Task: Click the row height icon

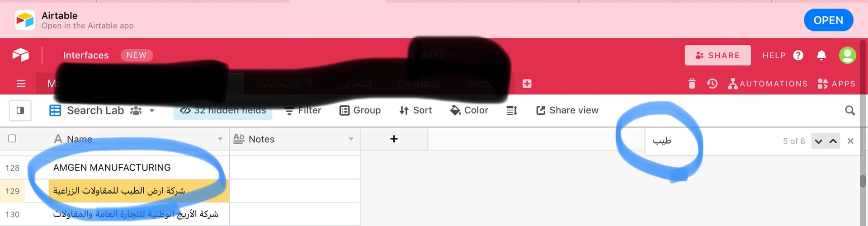Action: tap(512, 110)
